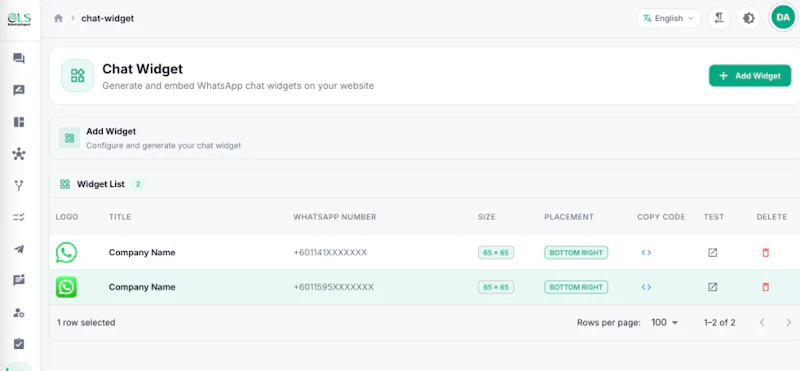The width and height of the screenshot is (800, 371).
Task: Open the checklist tasks sidebar icon
Action: [19, 217]
